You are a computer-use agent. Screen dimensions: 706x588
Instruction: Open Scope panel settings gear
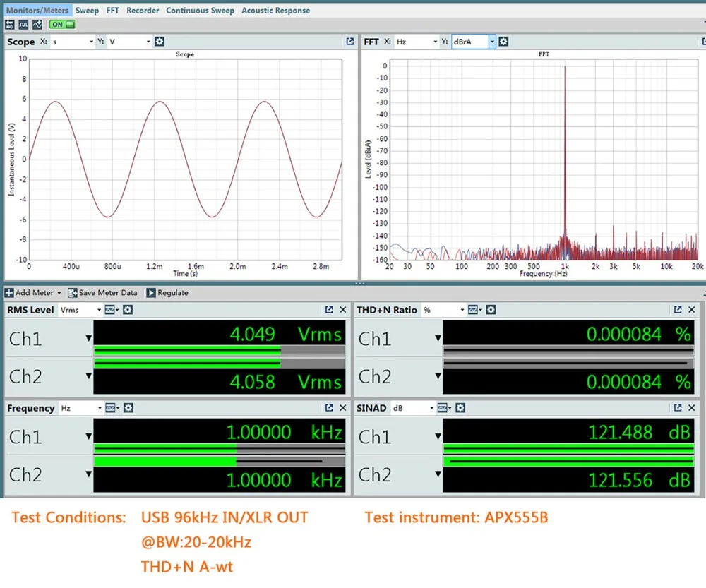tap(160, 42)
